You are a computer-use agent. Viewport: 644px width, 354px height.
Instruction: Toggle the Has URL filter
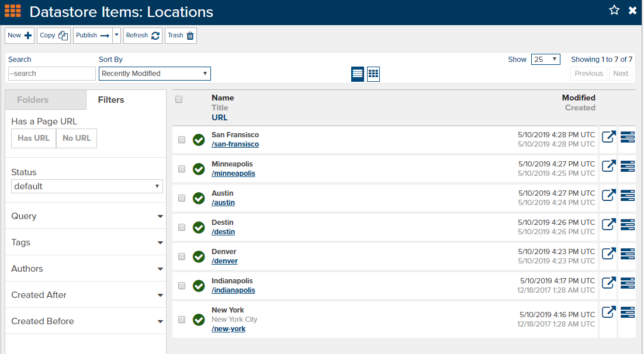click(34, 138)
